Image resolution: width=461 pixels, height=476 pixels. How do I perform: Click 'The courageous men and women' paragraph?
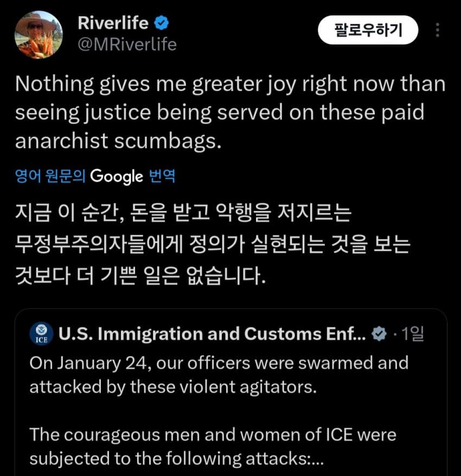(x=213, y=434)
